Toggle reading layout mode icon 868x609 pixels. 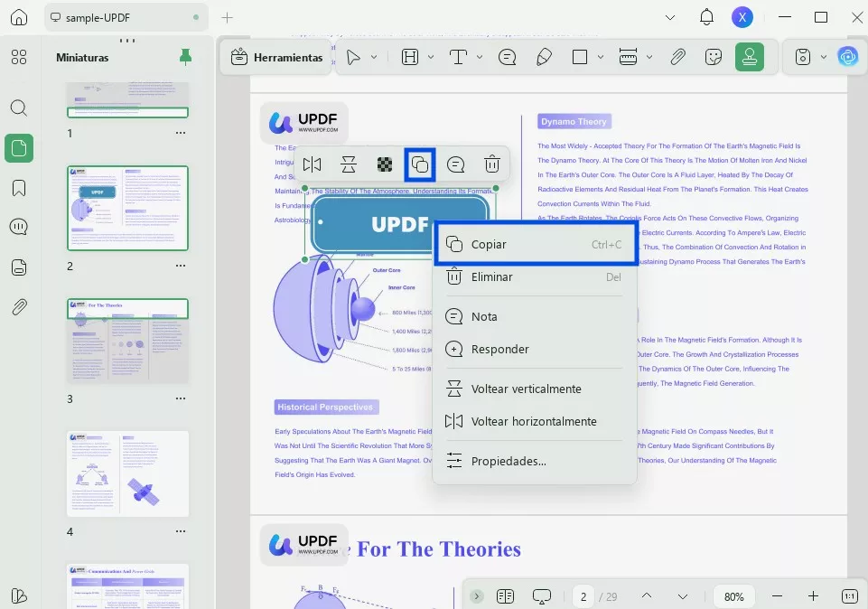(506, 596)
